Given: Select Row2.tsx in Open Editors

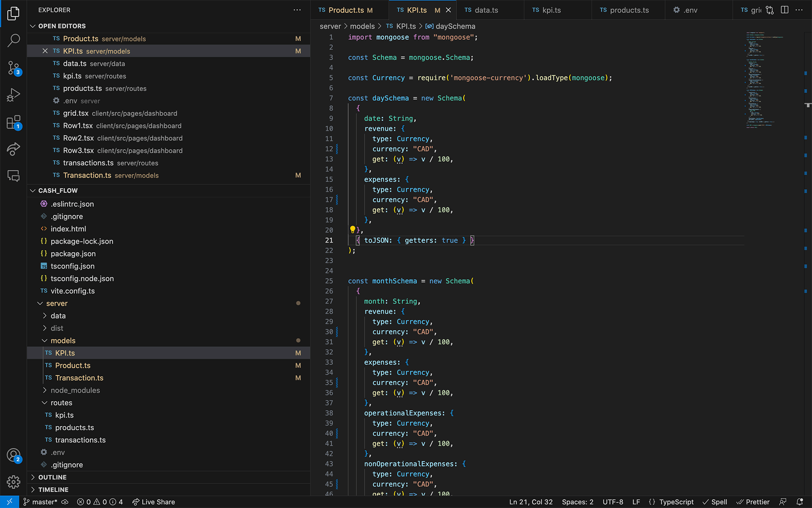Looking at the screenshot, I should [x=169, y=138].
